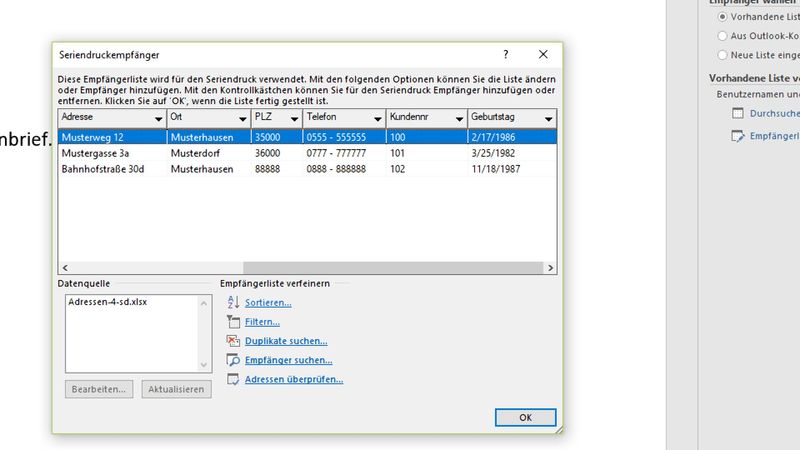The height and width of the screenshot is (450, 800).
Task: Click the Empfänger suchen magnifier icon
Action: click(234, 360)
